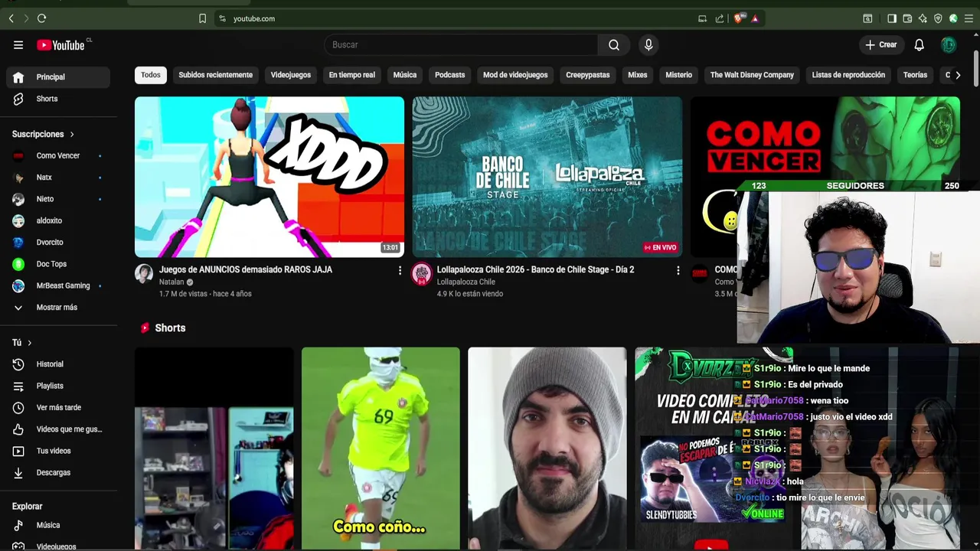Select Mod de videojuegos chip
Viewport: 980px width, 551px height.
(x=515, y=75)
